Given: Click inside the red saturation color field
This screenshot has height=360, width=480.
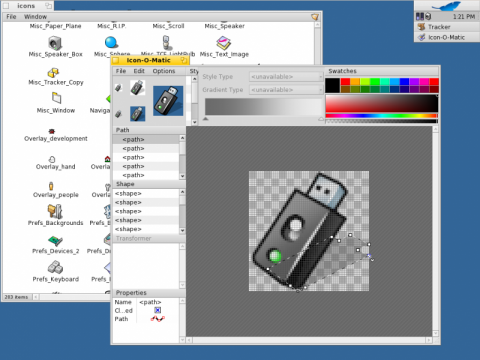Looking at the screenshot, I should click(x=382, y=103).
